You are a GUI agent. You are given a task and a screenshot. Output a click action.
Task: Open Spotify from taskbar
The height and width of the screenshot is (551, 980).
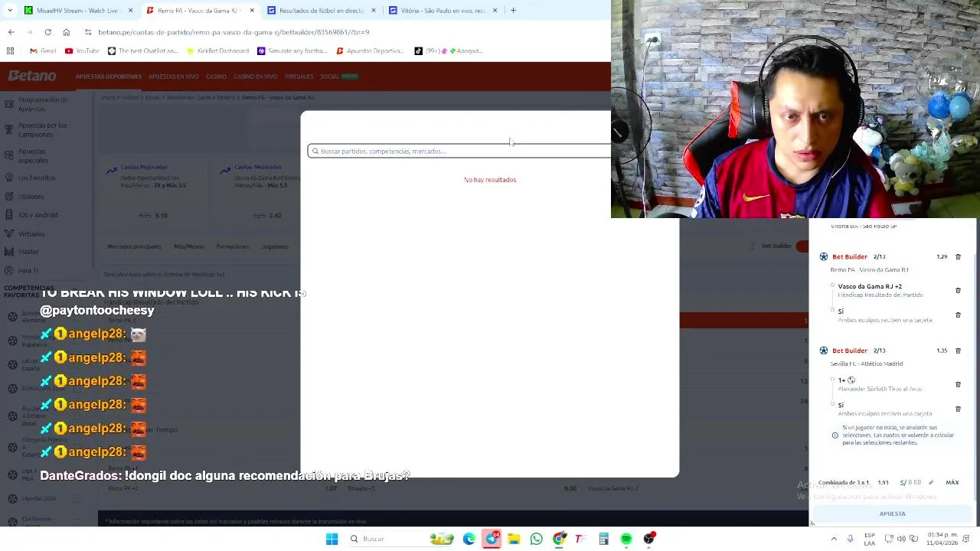(x=626, y=539)
